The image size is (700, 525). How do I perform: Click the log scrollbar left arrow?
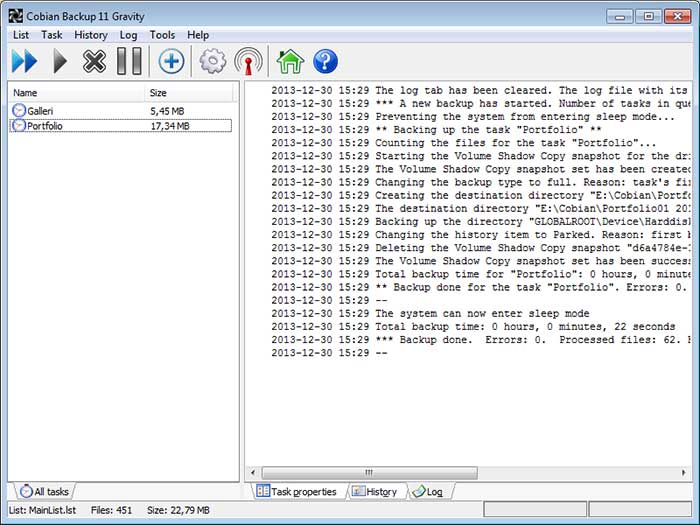(x=253, y=472)
